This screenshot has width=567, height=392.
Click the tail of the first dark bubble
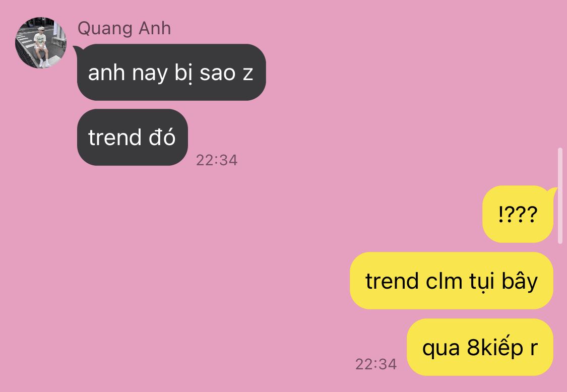tap(77, 50)
